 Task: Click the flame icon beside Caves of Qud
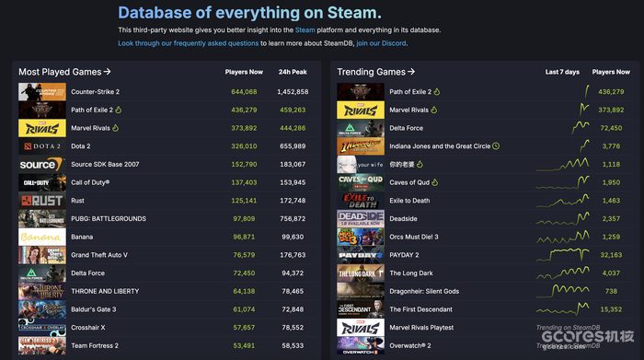(x=435, y=182)
